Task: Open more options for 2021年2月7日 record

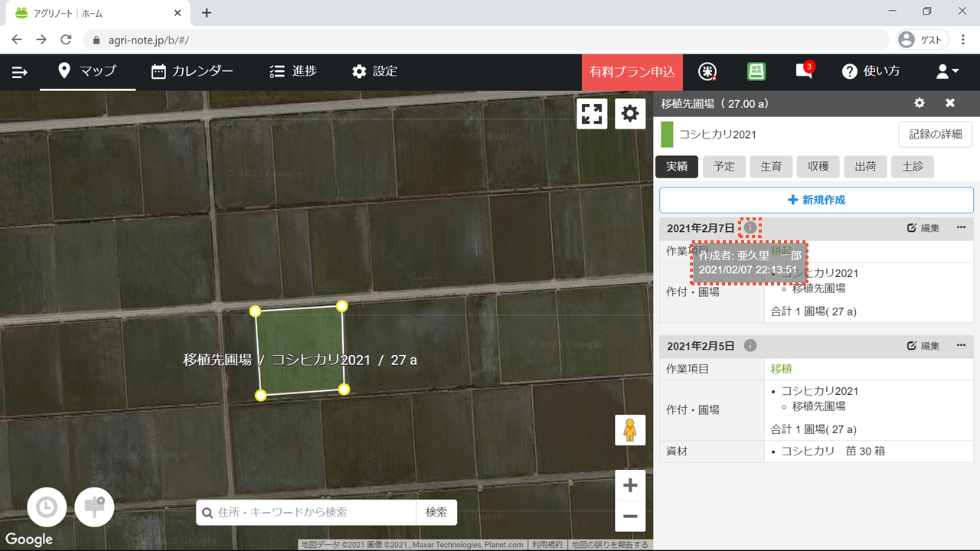Action: pos(962,227)
